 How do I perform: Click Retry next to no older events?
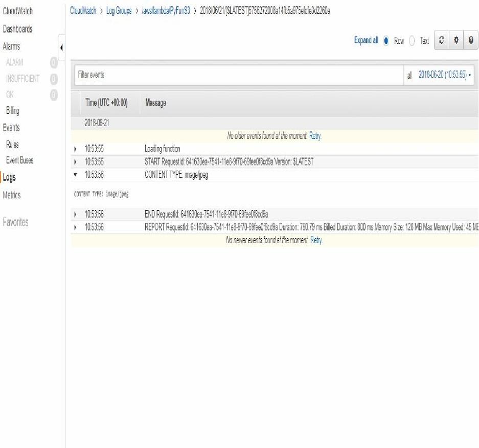(315, 136)
